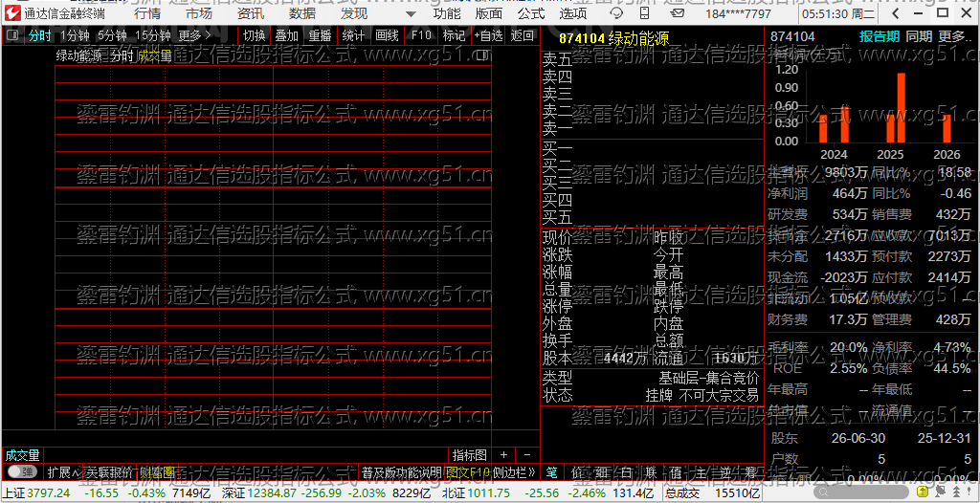Image resolution: width=980 pixels, height=503 pixels.
Task: Expand the 扩展 panel at bottom
Action: (64, 471)
